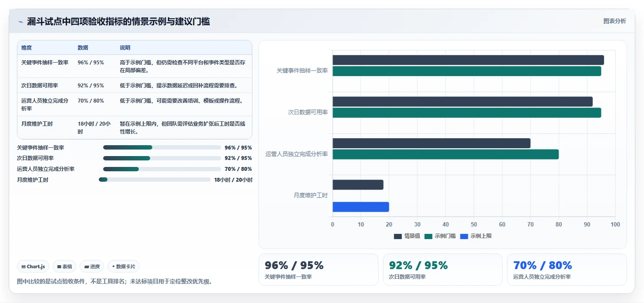Click dark 情景值 bar for 月度维护工时
Image resolution: width=644 pixels, height=303 pixels.
[358, 185]
